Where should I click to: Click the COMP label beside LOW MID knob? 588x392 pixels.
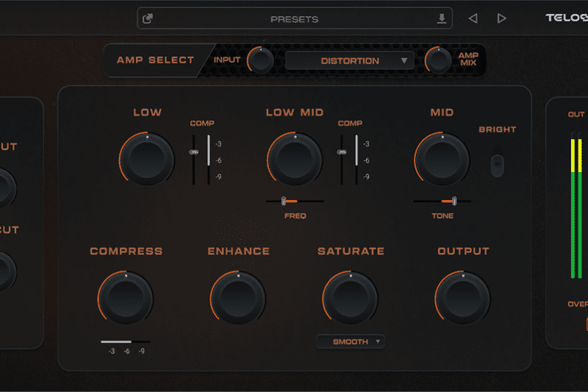click(x=350, y=124)
